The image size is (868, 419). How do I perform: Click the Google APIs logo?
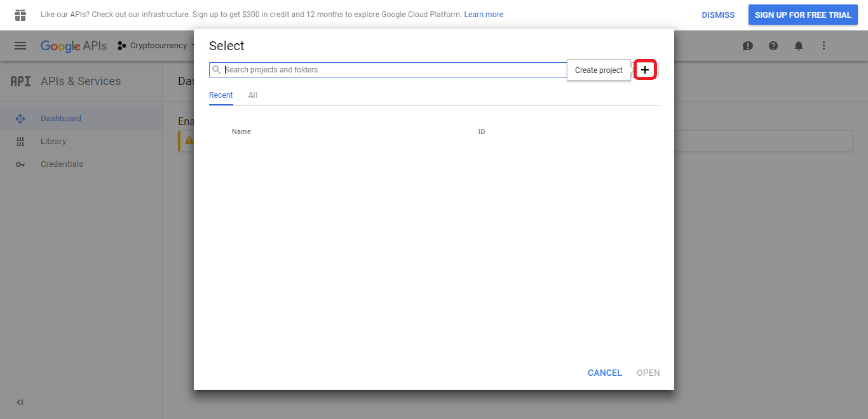(74, 46)
